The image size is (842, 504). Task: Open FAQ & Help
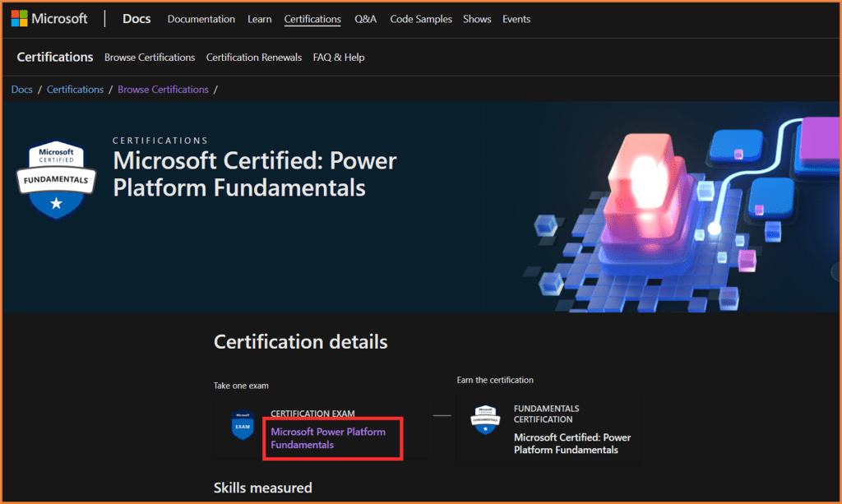pos(339,58)
